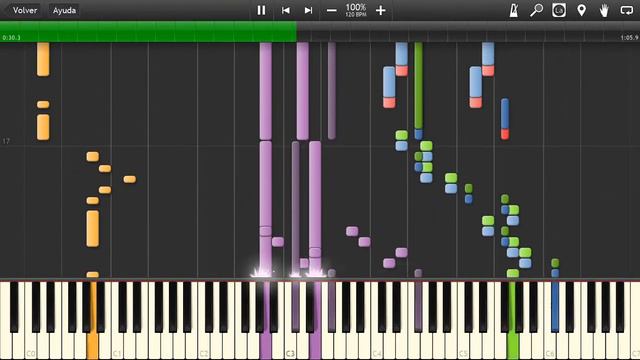Seek in the unplayed gray timeline section

pyautogui.click(x=468, y=32)
